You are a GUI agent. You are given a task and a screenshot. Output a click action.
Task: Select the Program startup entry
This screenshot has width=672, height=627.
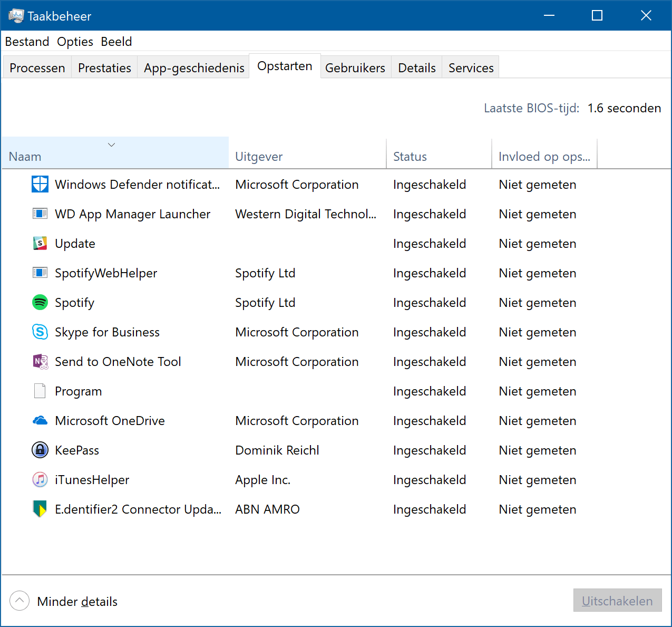(x=78, y=391)
